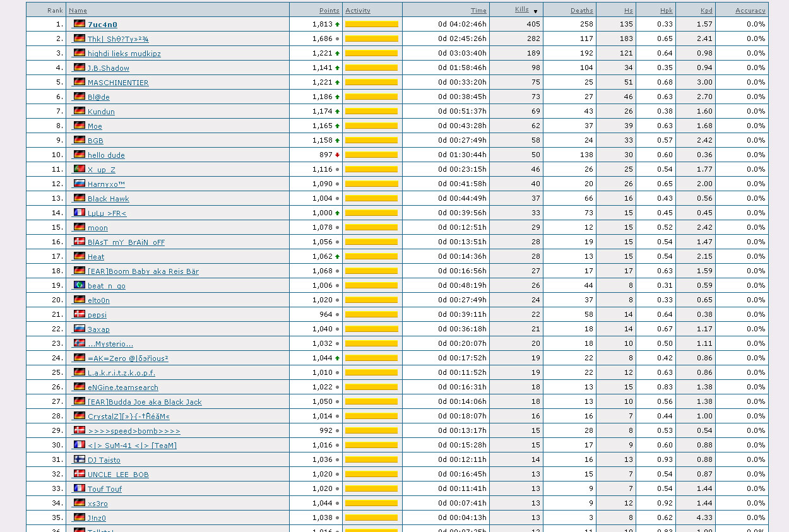The width and height of the screenshot is (789, 532).
Task: Click the green up arrow beside 7uc4n0's points
Action: pos(337,25)
